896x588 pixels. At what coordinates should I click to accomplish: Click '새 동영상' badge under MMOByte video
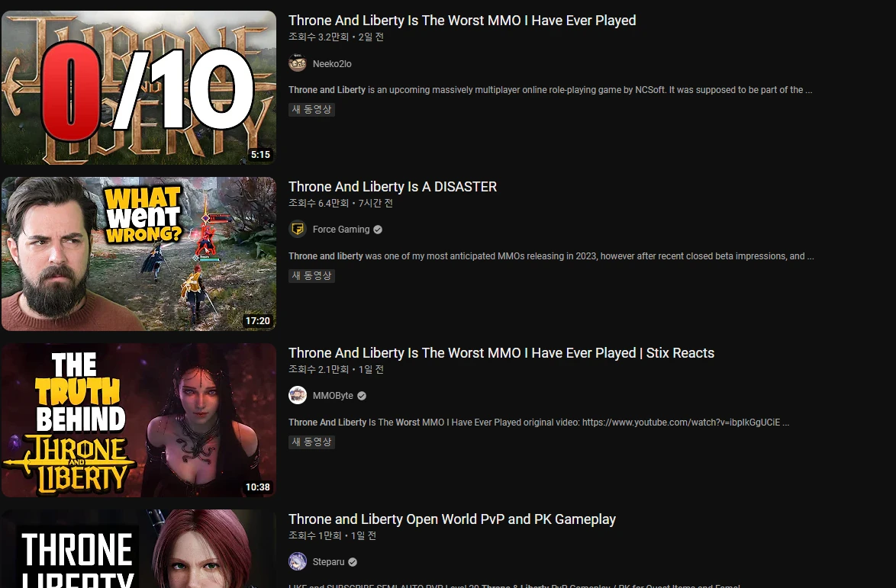311,442
